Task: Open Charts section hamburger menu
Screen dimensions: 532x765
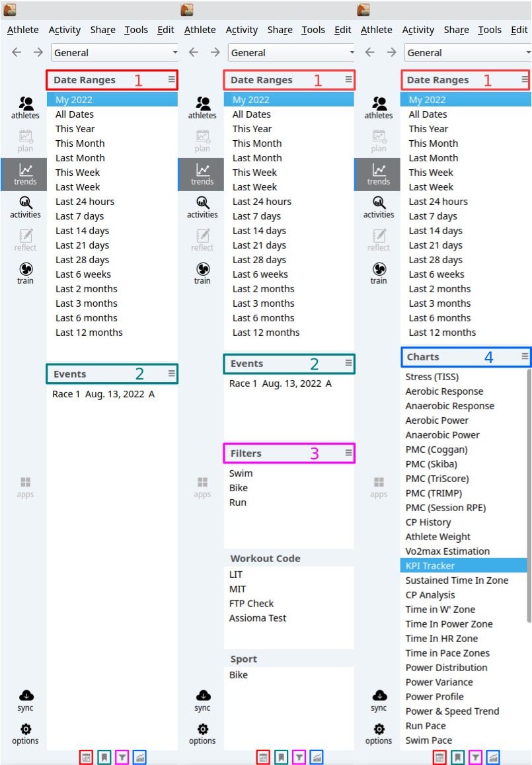Action: pyautogui.click(x=525, y=356)
